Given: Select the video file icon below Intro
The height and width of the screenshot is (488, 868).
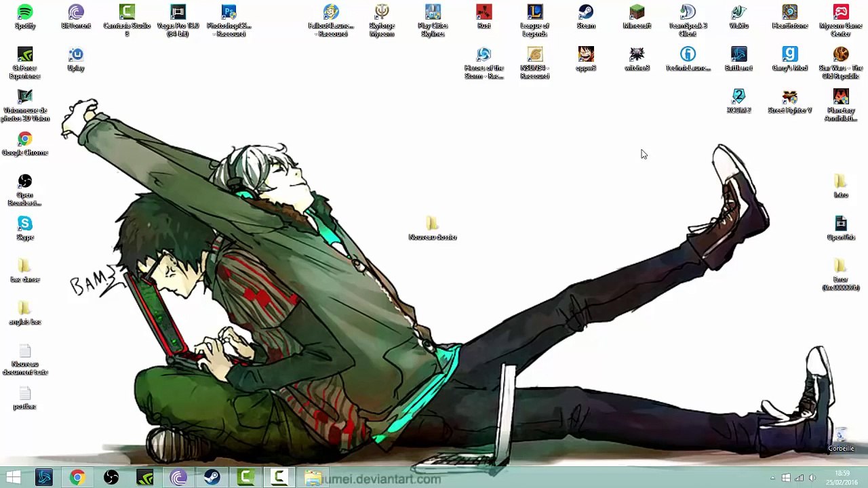Looking at the screenshot, I should pyautogui.click(x=841, y=228).
